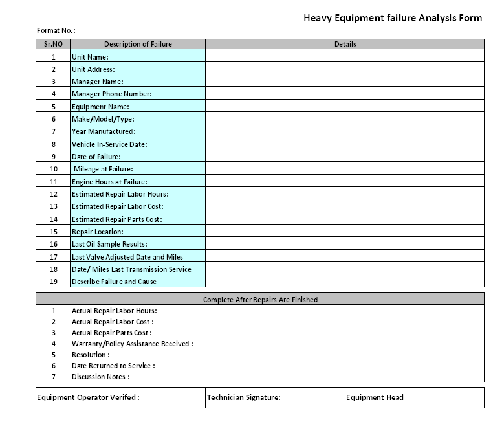
Task: Select 'Warranty/Policy Assistance Received :' row
Action: coord(260,344)
